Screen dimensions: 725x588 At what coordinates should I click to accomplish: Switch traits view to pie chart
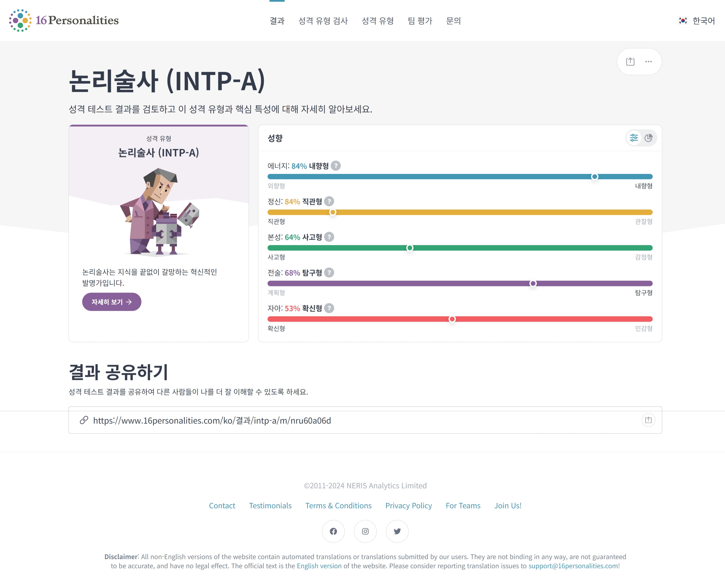point(648,138)
